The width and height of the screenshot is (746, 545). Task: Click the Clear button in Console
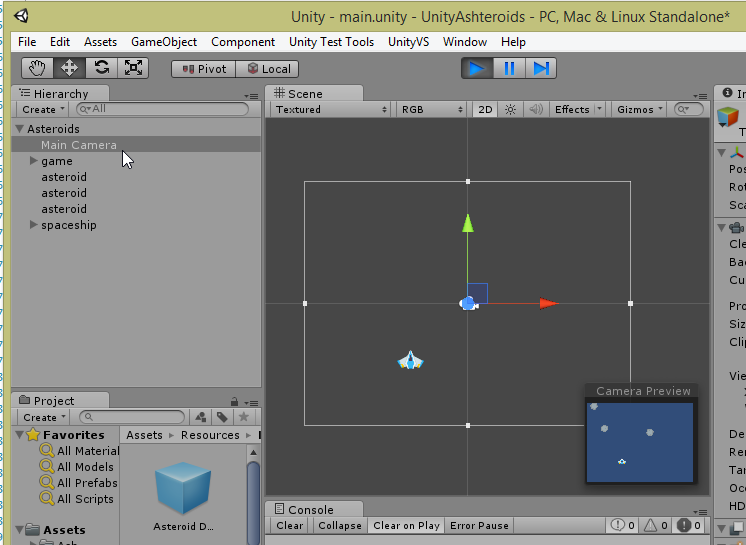(290, 526)
